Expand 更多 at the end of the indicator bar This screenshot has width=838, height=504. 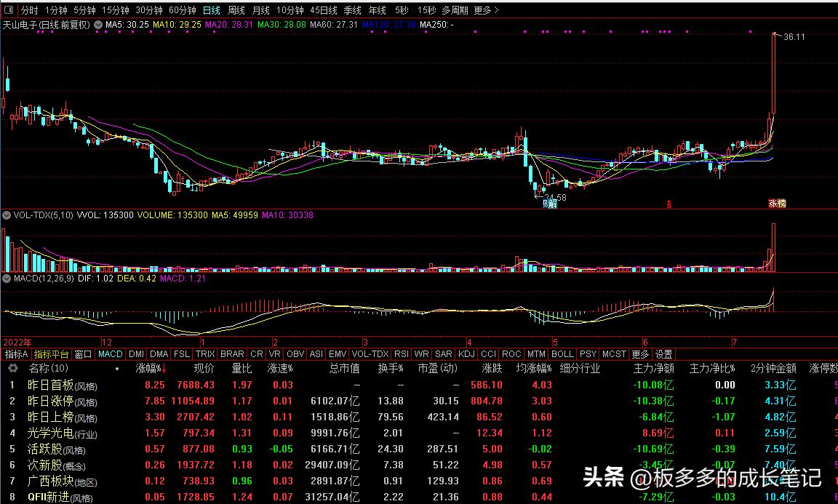639,353
